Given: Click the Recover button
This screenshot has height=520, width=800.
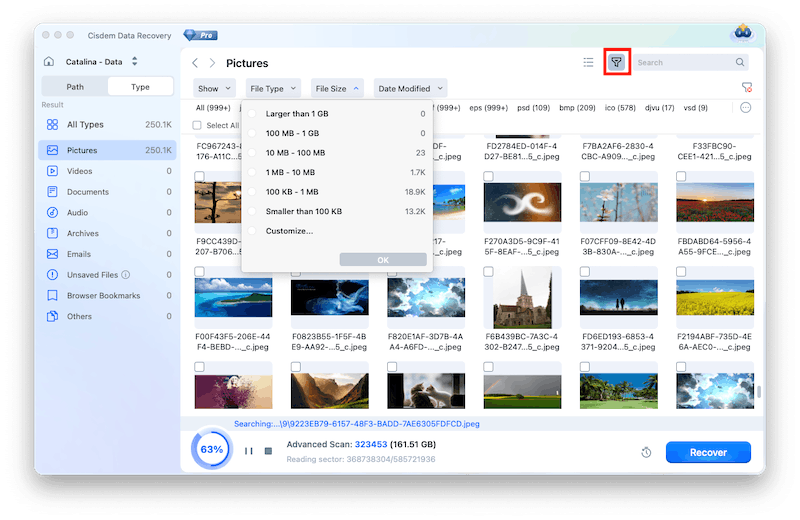Looking at the screenshot, I should (708, 452).
